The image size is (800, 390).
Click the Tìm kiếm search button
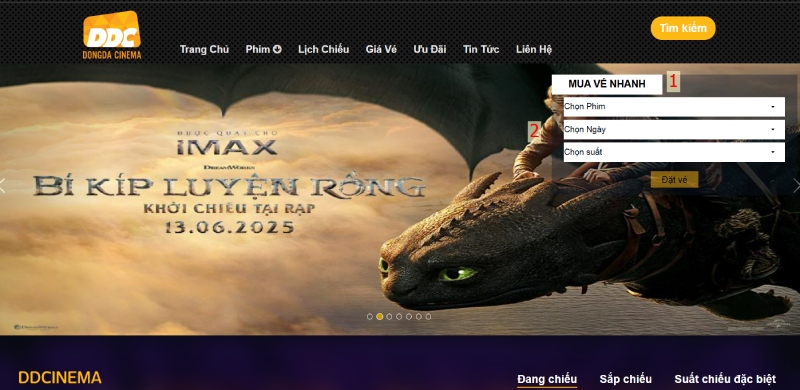pos(683,28)
